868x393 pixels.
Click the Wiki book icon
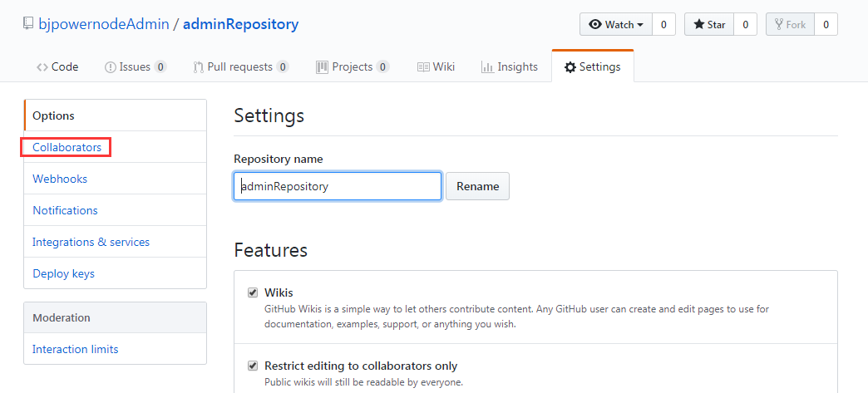(423, 67)
